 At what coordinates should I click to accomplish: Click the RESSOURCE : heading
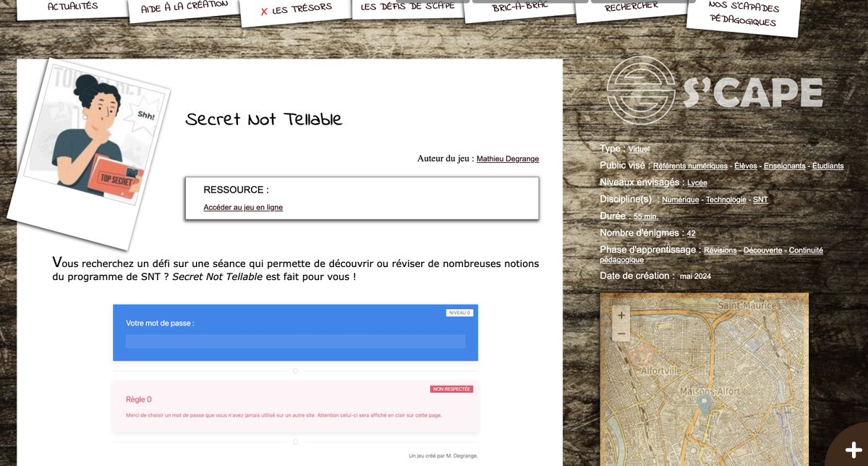click(236, 190)
